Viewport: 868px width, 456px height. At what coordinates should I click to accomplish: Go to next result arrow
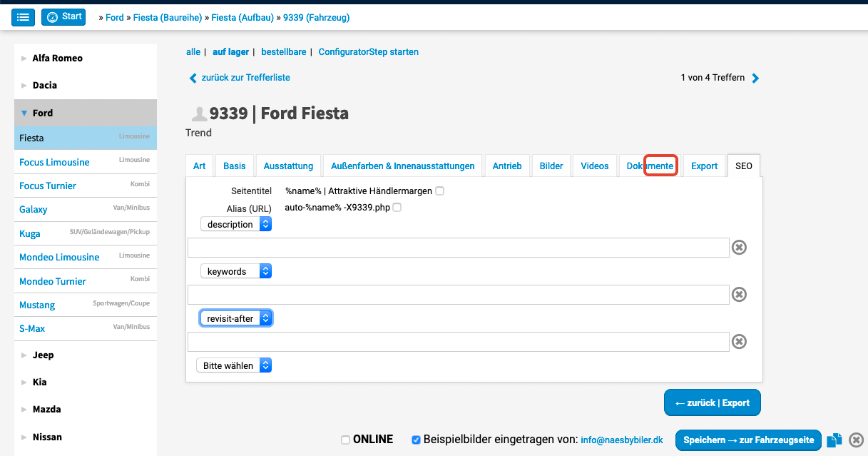[x=756, y=78]
